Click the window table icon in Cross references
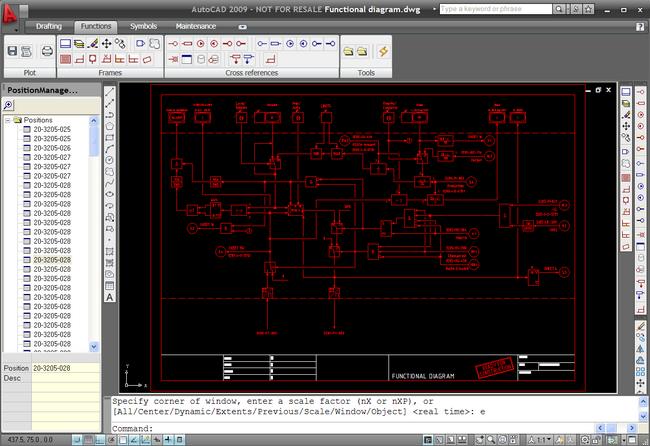 [187, 59]
